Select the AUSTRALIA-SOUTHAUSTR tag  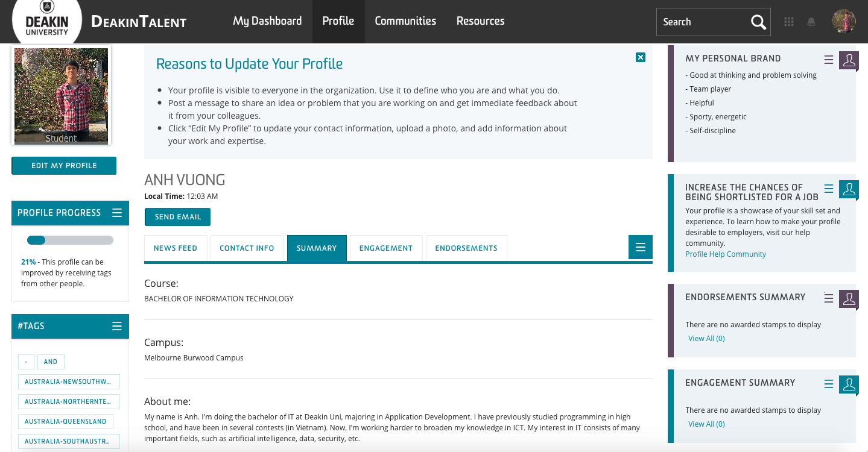pyautogui.click(x=69, y=441)
